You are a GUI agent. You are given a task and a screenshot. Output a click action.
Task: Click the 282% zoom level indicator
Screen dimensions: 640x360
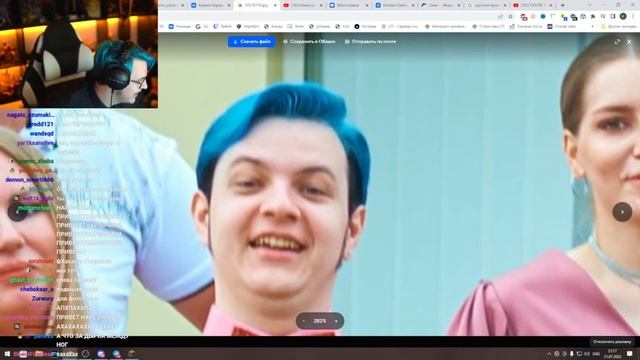320,321
